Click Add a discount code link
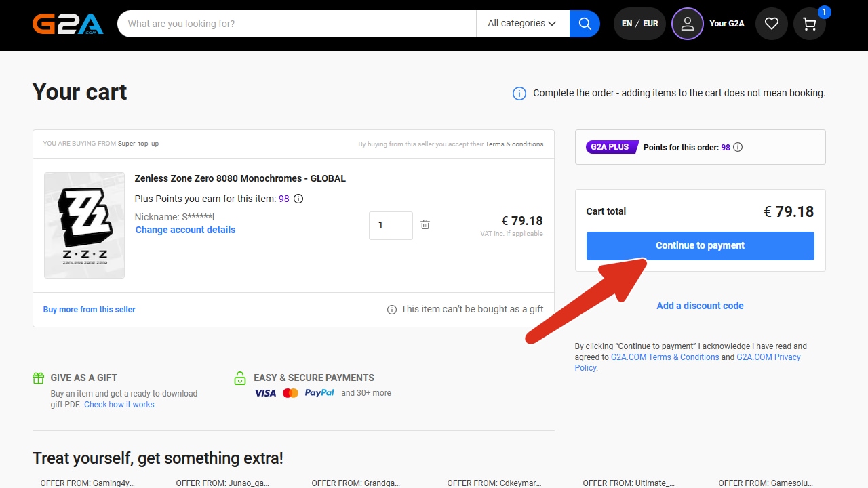Viewport: 868px width, 488px height. 700,306
